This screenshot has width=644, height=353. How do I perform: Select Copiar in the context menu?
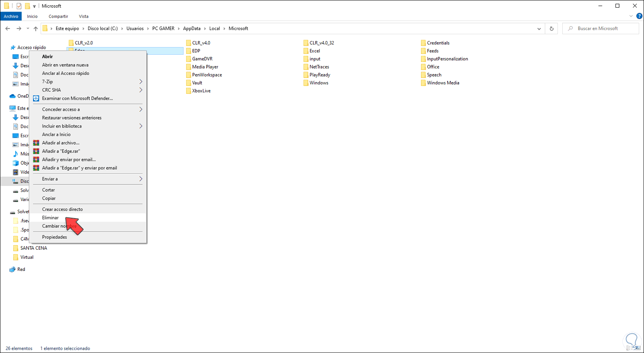click(x=88, y=198)
